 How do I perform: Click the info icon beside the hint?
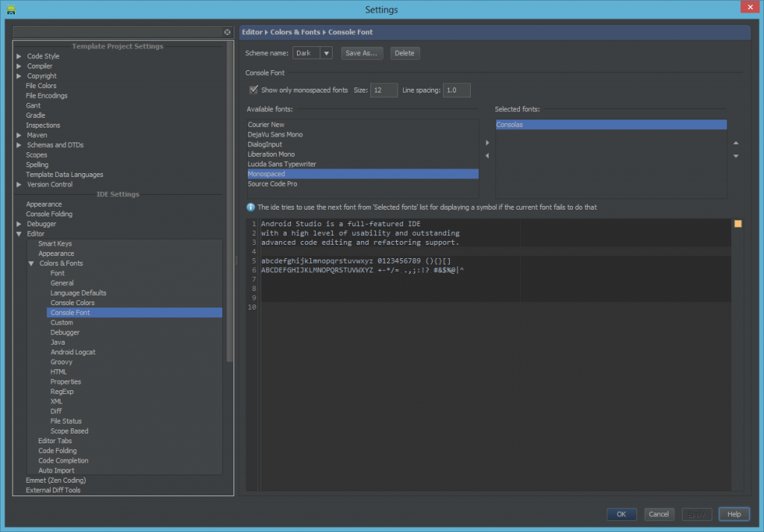coord(251,207)
